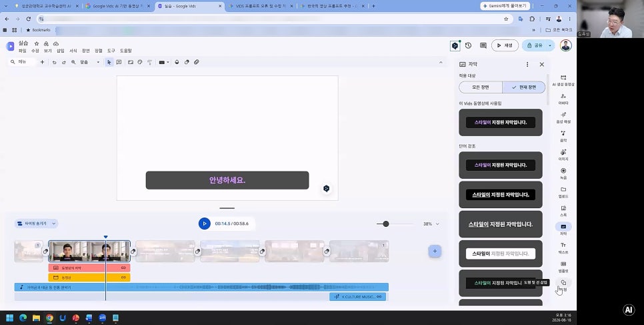Click the background image toolbar icon

coord(131,62)
